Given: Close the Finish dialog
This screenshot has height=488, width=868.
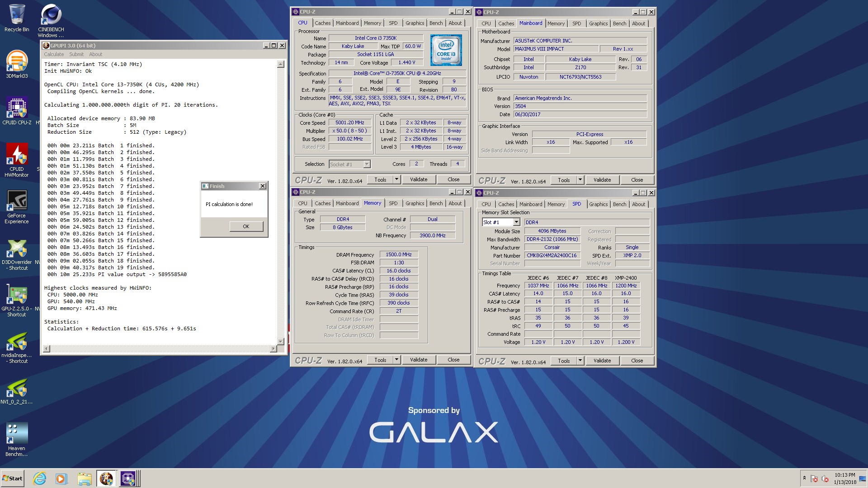Looking at the screenshot, I should click(x=262, y=186).
